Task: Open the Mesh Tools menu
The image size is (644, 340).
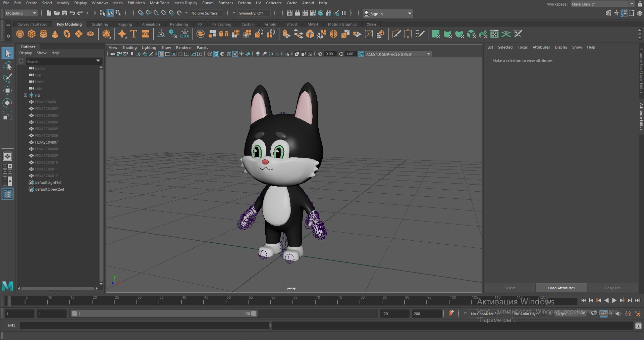Action: pos(159,3)
